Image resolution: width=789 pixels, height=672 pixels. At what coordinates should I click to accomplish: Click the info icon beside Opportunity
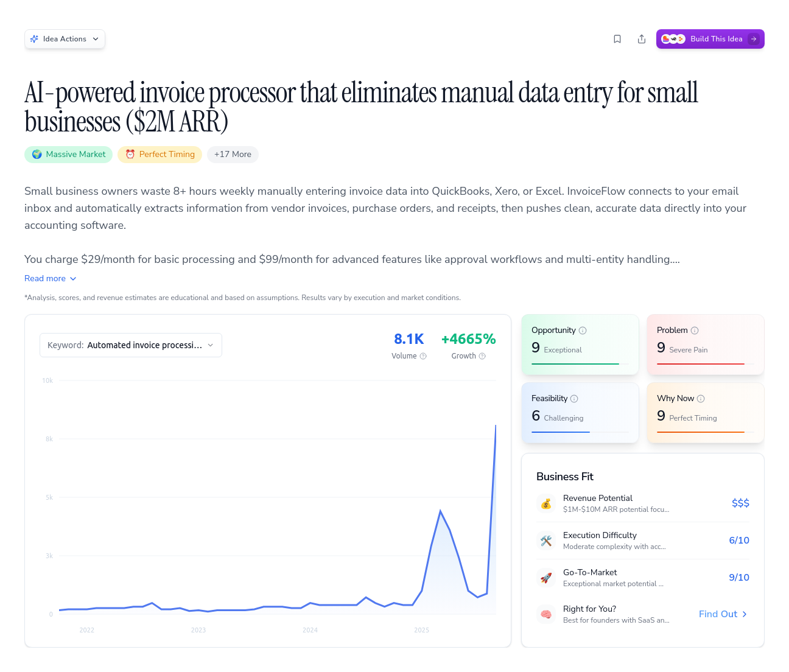pyautogui.click(x=583, y=330)
